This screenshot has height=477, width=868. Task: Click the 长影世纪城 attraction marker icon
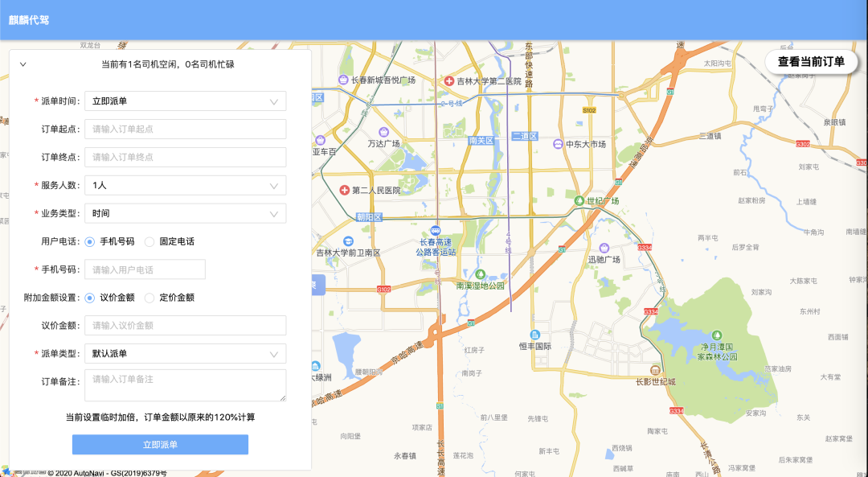(656, 370)
